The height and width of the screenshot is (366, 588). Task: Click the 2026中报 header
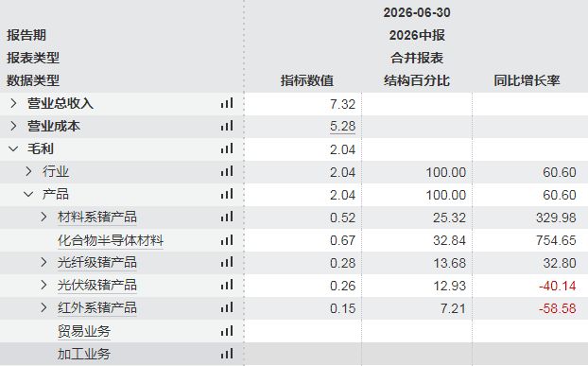pyautogui.click(x=417, y=35)
